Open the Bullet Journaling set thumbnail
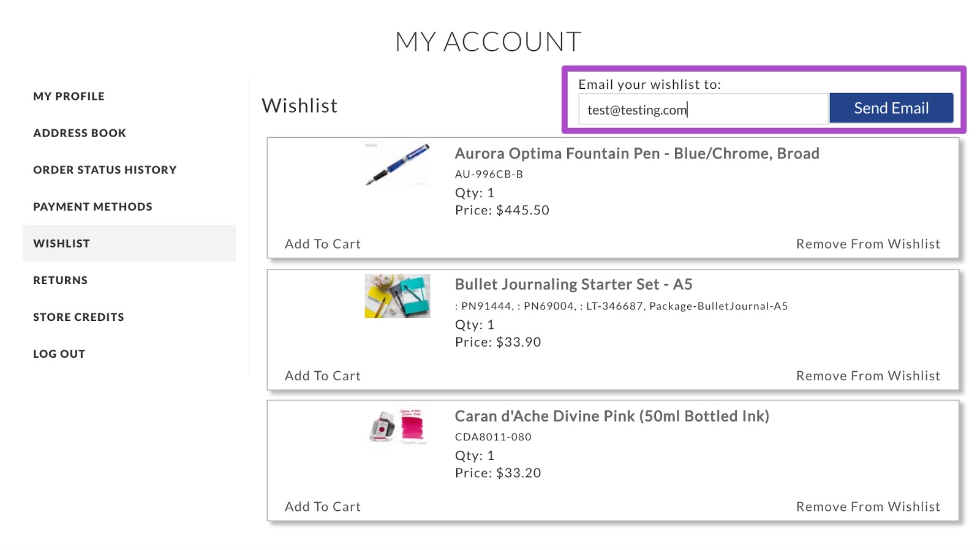The width and height of the screenshot is (980, 550). coord(398,296)
